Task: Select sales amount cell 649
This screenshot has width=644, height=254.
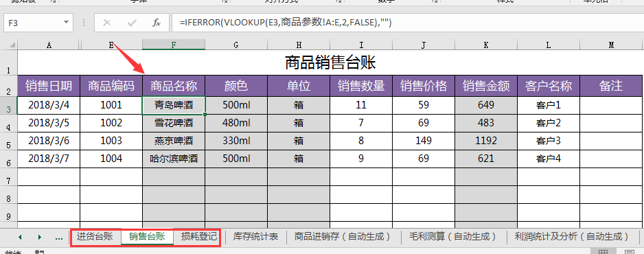Action: (x=486, y=105)
